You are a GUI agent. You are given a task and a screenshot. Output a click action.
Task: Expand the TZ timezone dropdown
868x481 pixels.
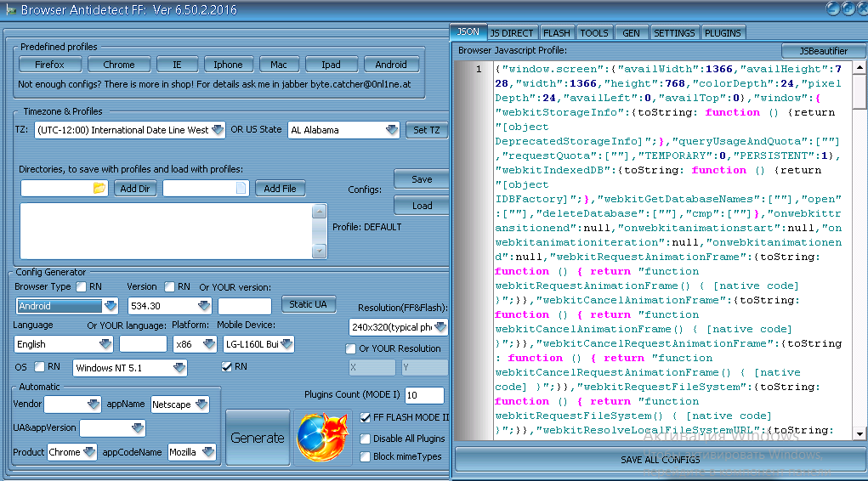pyautogui.click(x=217, y=130)
